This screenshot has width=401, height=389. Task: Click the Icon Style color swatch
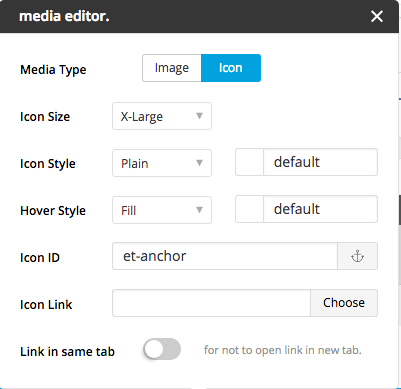point(249,162)
